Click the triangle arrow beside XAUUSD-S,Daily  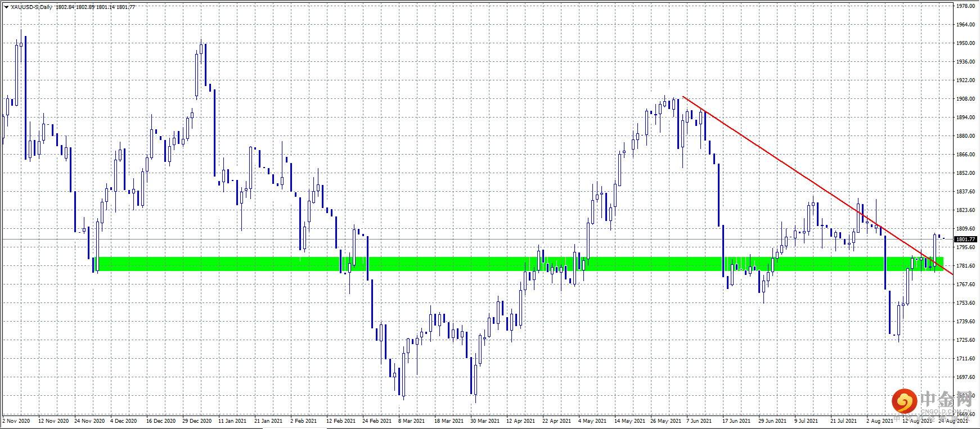[6, 7]
